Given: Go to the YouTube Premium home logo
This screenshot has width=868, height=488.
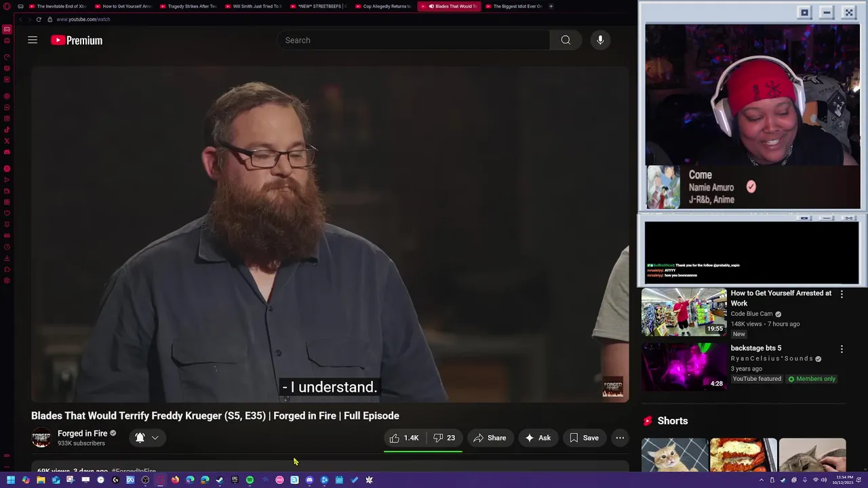Looking at the screenshot, I should [77, 41].
